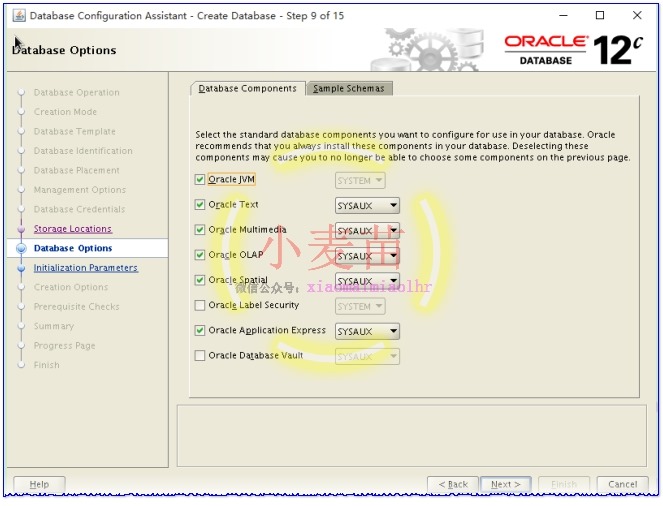663x506 pixels.
Task: Click Database Template step in sidebar
Action: pyautogui.click(x=75, y=131)
